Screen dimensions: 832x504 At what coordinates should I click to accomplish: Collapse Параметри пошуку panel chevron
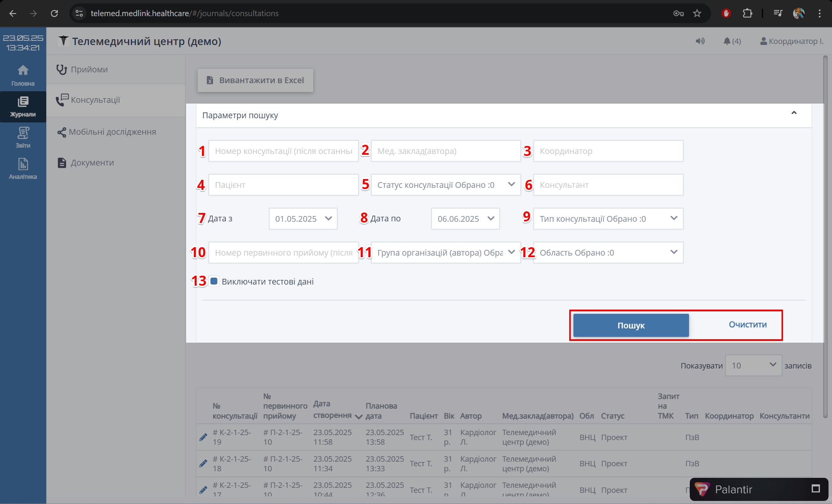(794, 113)
